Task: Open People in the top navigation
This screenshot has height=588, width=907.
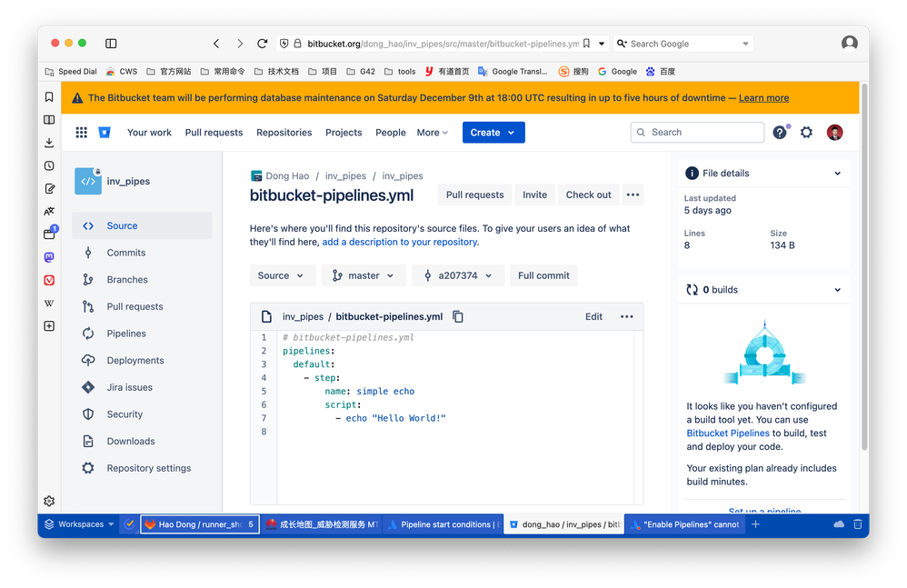Action: [391, 133]
